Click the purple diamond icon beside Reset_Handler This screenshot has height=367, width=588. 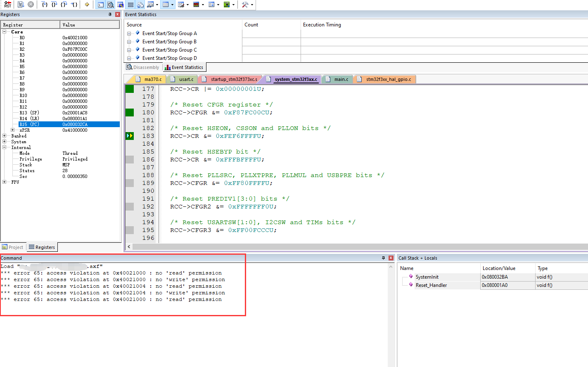[411, 284]
